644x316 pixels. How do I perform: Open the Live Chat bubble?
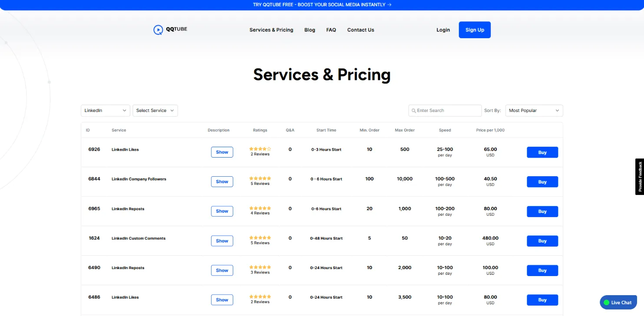(618, 303)
